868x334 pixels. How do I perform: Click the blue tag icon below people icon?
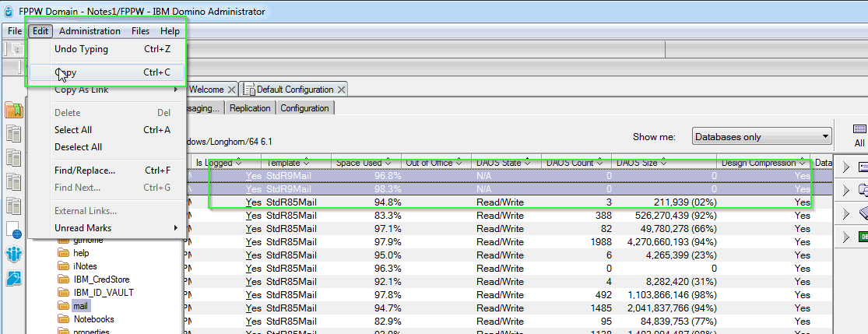pyautogui.click(x=14, y=278)
